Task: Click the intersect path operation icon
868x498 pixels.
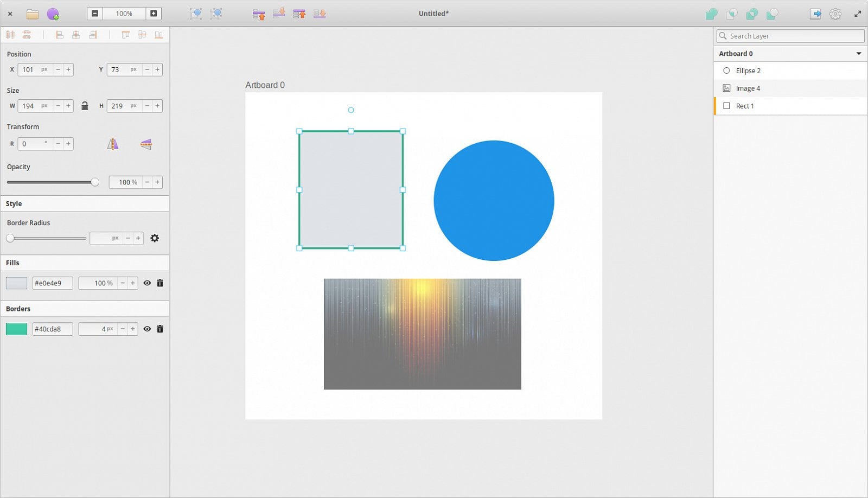Action: click(x=732, y=14)
